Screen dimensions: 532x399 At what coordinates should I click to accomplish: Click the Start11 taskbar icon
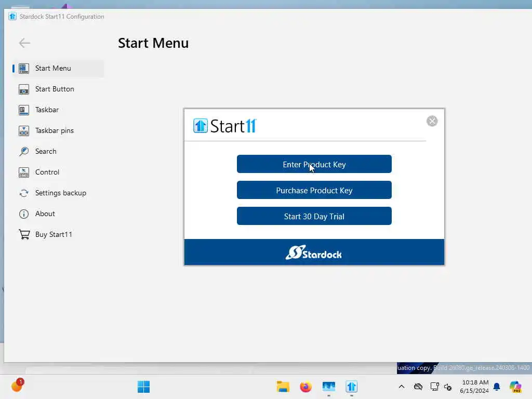(x=352, y=387)
